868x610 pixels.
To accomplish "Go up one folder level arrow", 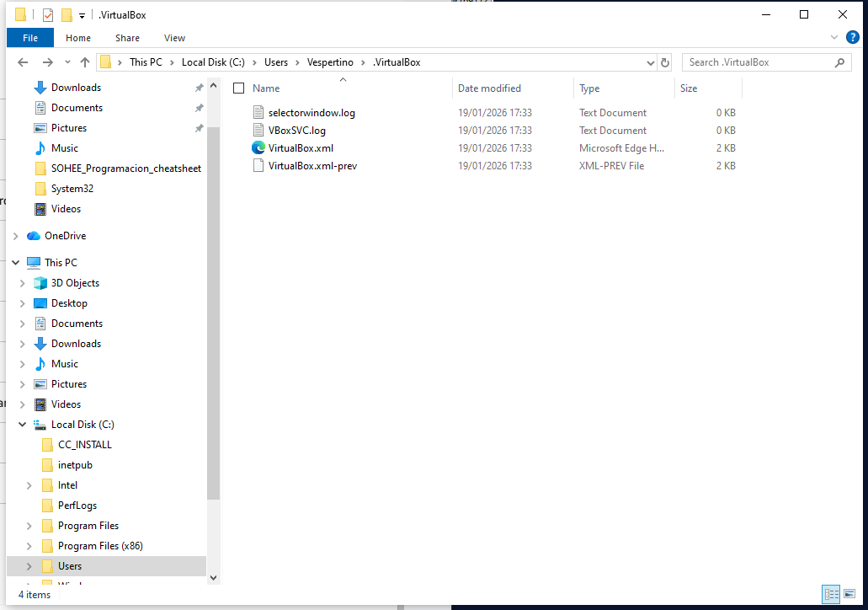I will [x=85, y=62].
